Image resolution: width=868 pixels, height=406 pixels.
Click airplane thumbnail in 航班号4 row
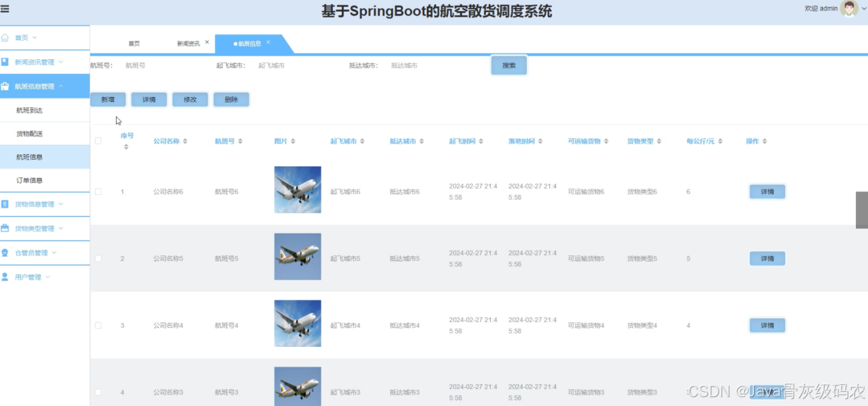pos(298,323)
